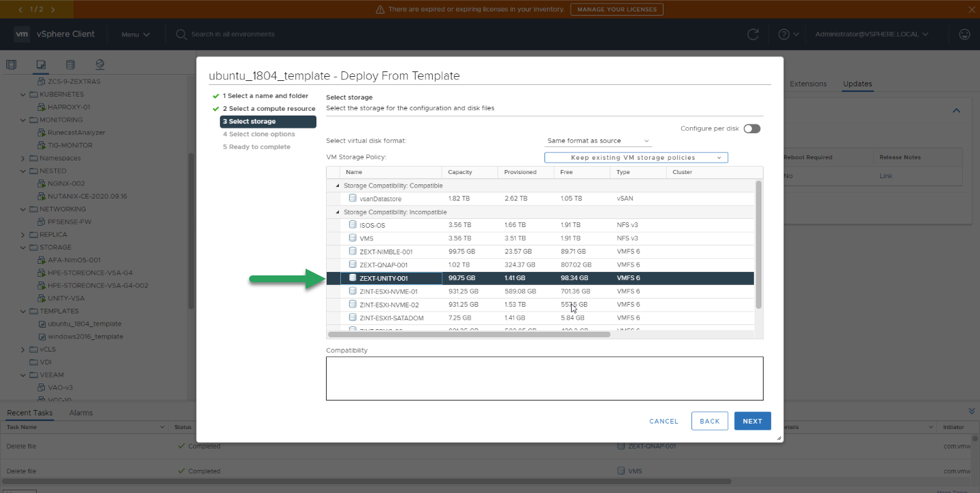This screenshot has height=493, width=980.
Task: Click the ubuntu_1804_template template icon in tree
Action: (x=42, y=324)
